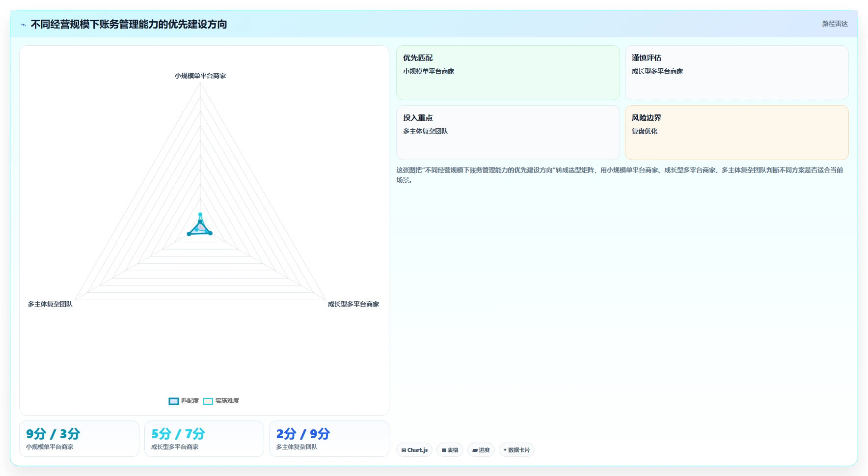Click the 实施难度 legend color box
This screenshot has height=476, width=868.
click(x=208, y=401)
